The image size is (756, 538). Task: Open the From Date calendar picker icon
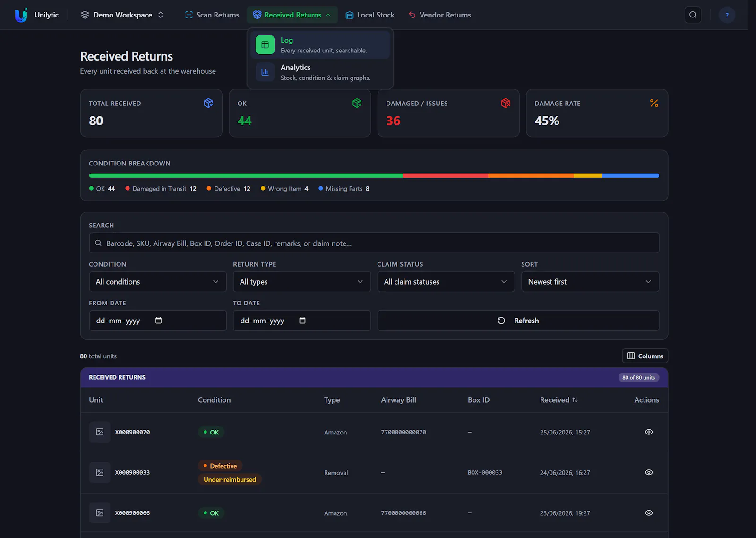158,321
